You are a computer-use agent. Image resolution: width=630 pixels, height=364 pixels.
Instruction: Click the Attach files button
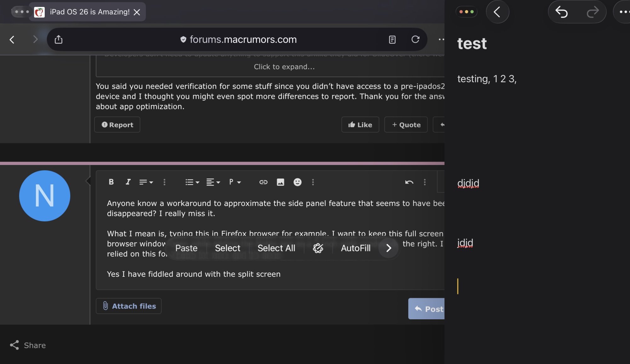[x=129, y=306]
